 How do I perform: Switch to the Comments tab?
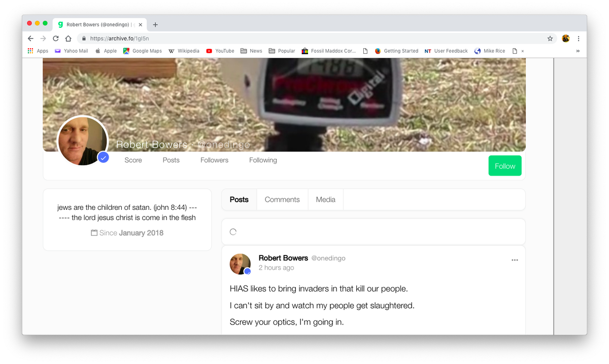[282, 200]
